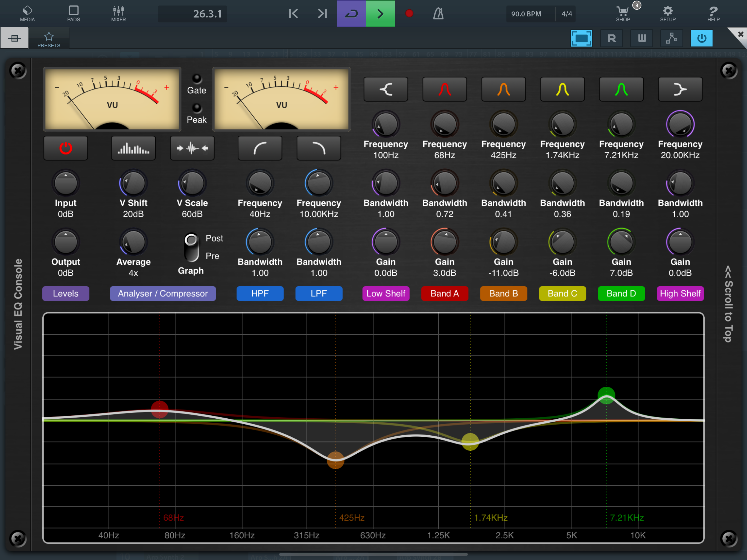Click the Analyser / Compressor label button
Screen dimensions: 747x560
tap(162, 293)
